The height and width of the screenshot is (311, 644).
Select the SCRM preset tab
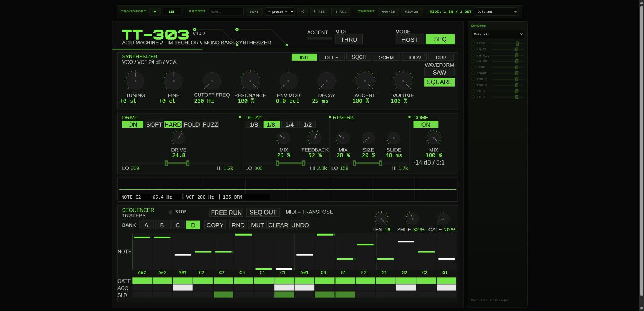(386, 57)
